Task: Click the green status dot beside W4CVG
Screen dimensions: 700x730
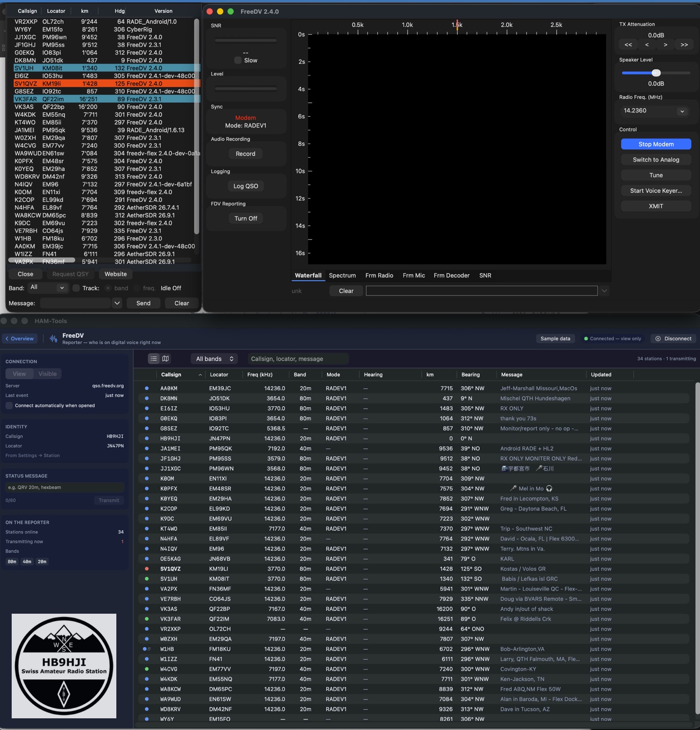Action: point(147,669)
